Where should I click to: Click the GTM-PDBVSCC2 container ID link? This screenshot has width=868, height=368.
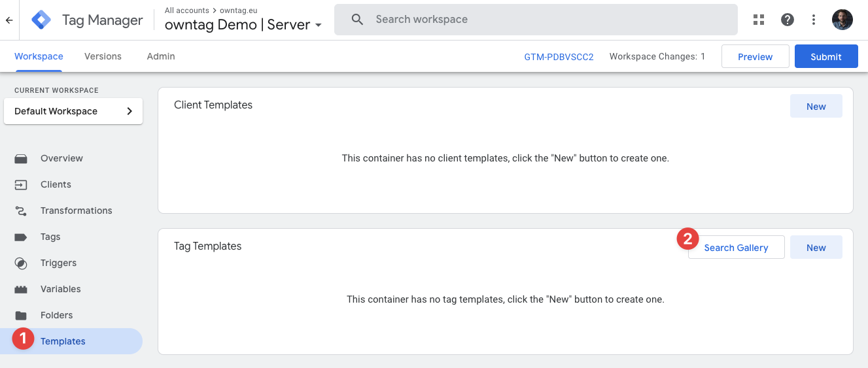pos(559,57)
